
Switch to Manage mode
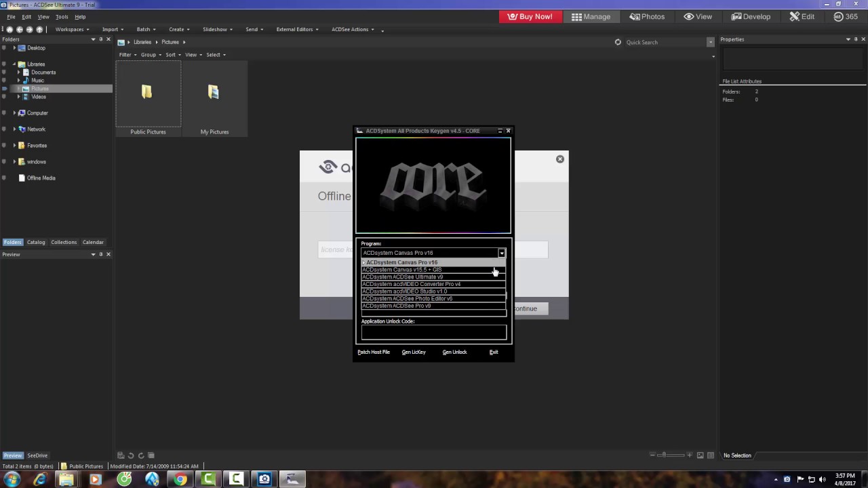click(x=591, y=16)
